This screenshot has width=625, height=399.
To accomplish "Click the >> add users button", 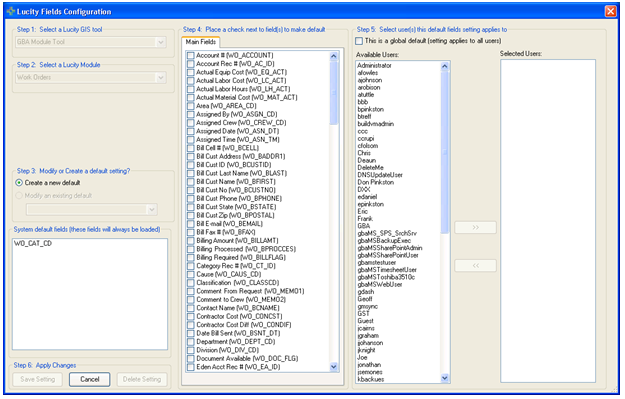I will (x=476, y=227).
